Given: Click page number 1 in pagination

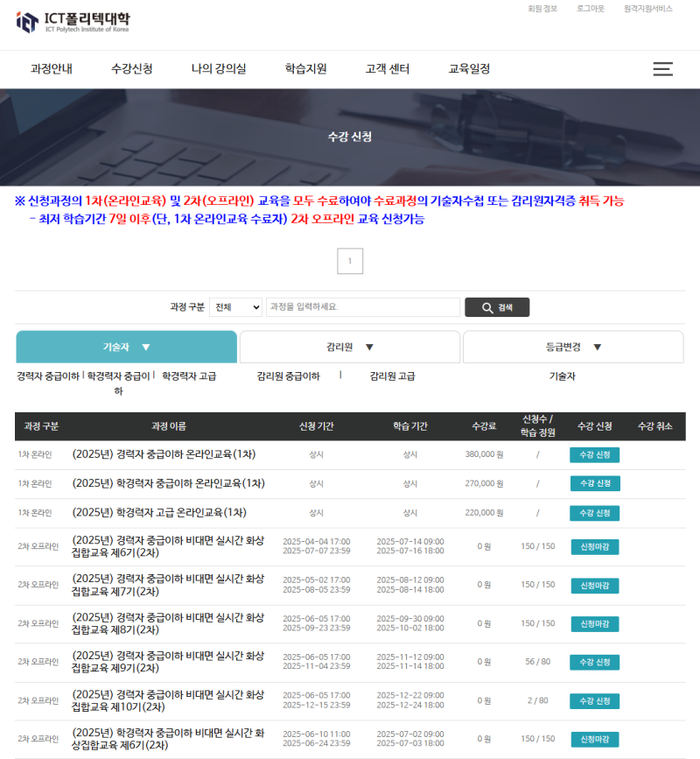Looking at the screenshot, I should 350,260.
